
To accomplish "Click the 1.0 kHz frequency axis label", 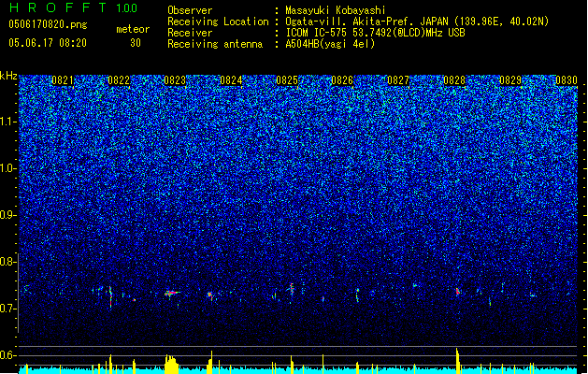I will point(8,168).
